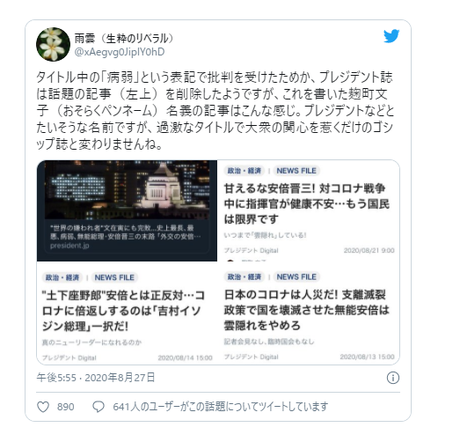
Task: Open the 641人のユーザー conversation link
Action: 220,407
